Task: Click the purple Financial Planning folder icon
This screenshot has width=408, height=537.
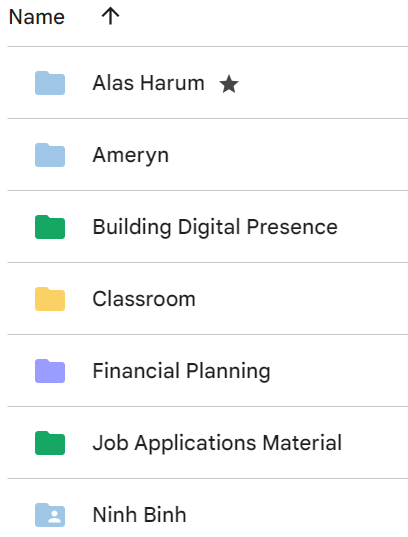Action: (50, 371)
